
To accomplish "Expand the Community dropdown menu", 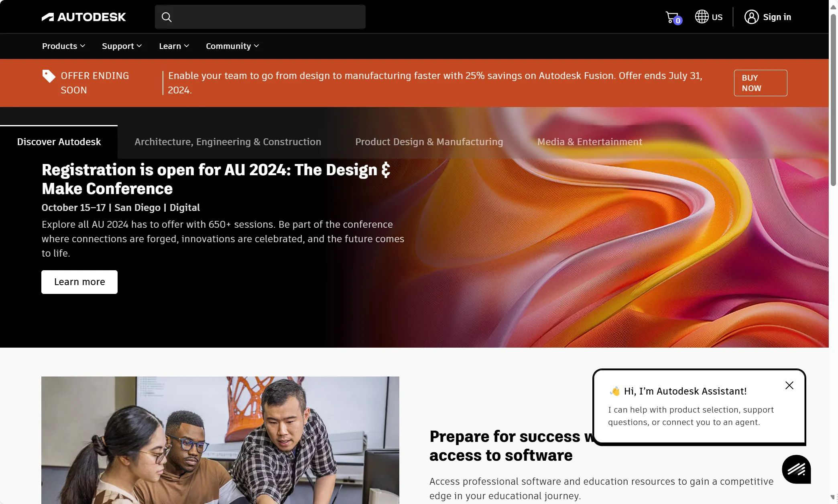I will click(x=232, y=46).
